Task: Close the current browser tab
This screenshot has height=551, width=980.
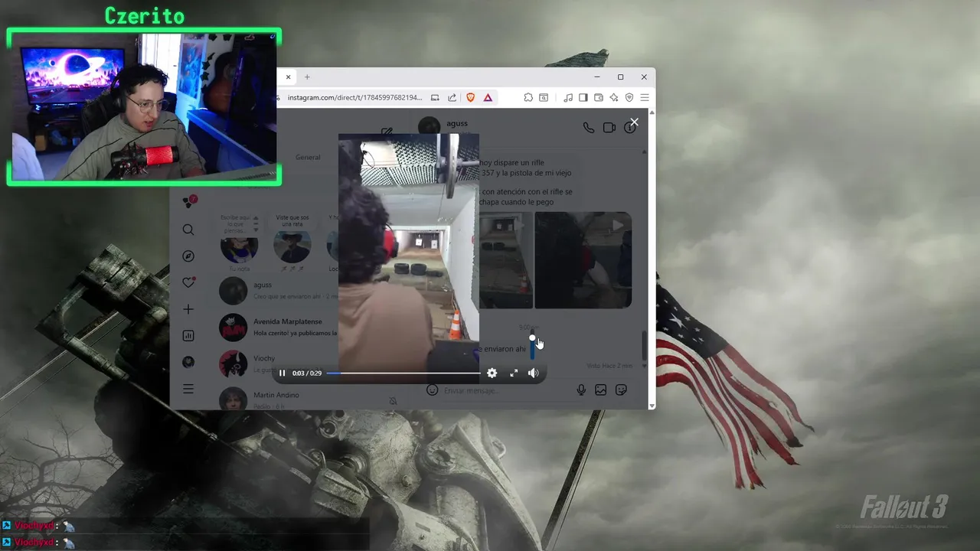Action: pyautogui.click(x=288, y=77)
